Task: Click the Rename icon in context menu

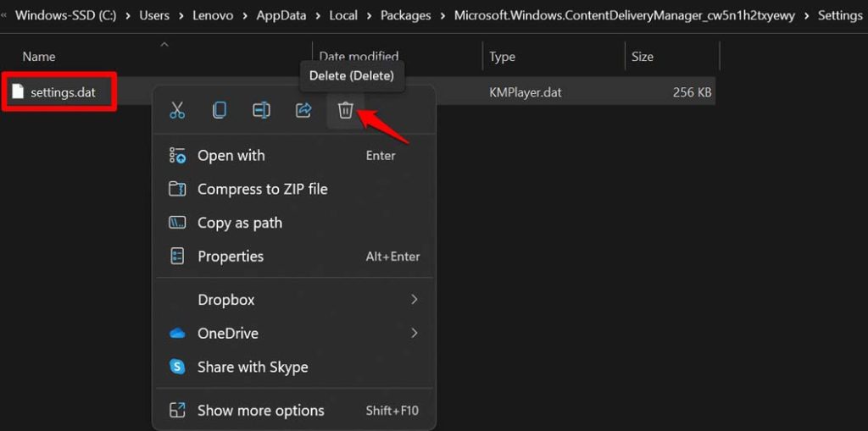Action: pos(262,110)
